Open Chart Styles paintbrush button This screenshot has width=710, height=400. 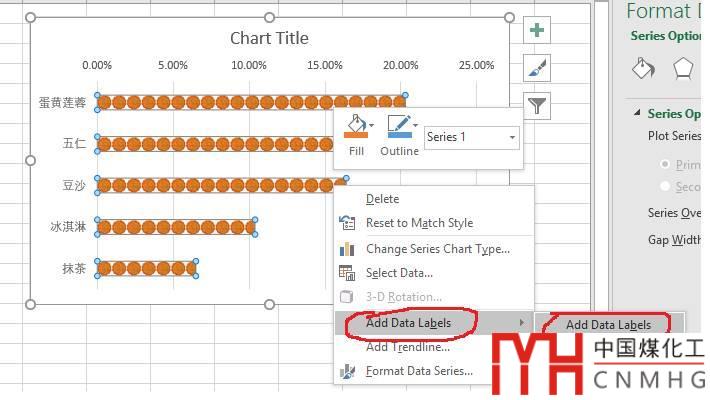(538, 67)
